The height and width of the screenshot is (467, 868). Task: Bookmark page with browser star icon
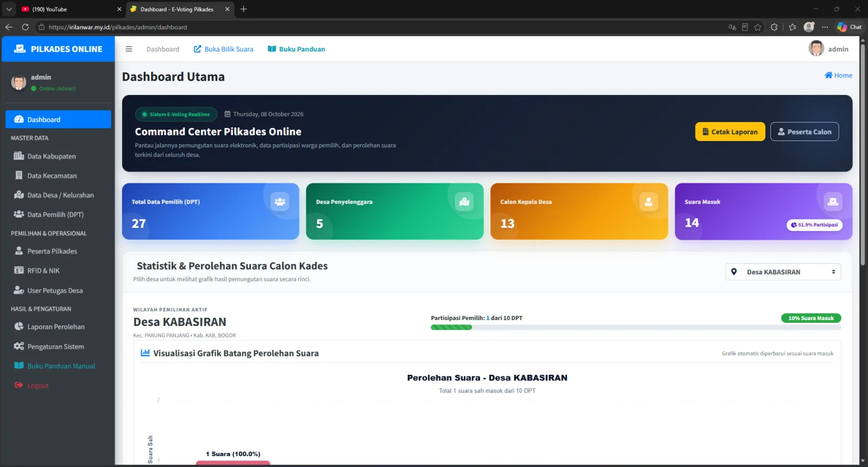click(x=758, y=27)
